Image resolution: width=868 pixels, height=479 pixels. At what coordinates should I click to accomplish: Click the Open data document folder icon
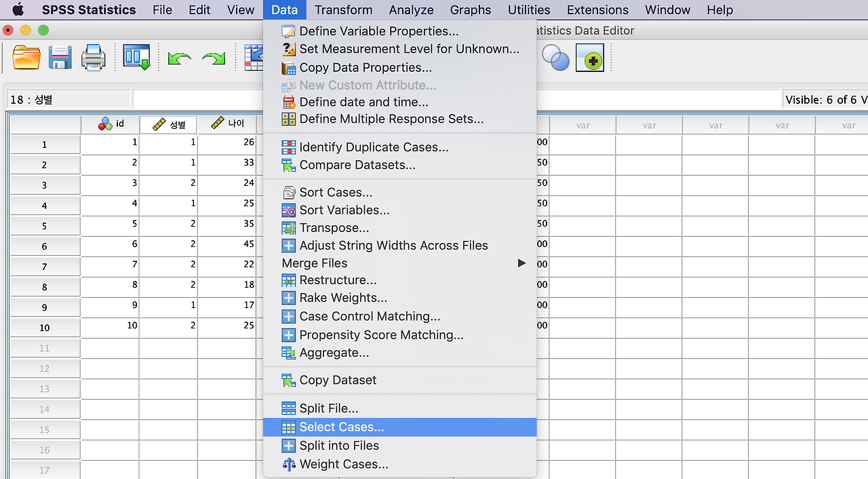(26, 58)
